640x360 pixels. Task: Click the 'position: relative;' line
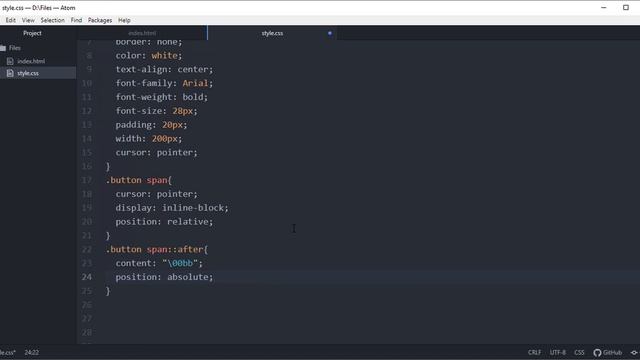[164, 222]
